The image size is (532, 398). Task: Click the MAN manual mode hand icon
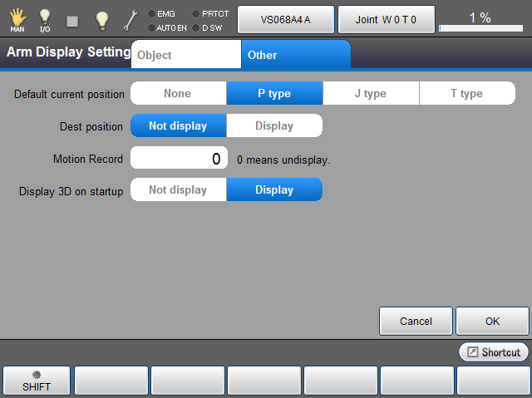coord(17,20)
